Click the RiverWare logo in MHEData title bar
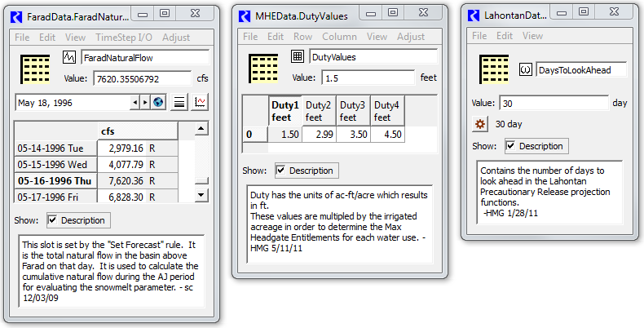Viewport: 644px width, 328px height. point(245,16)
